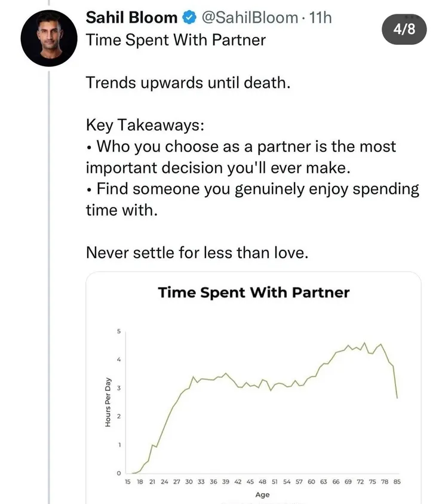442x504 pixels.
Task: Click the blue verified checkmark badge
Action: point(188,18)
